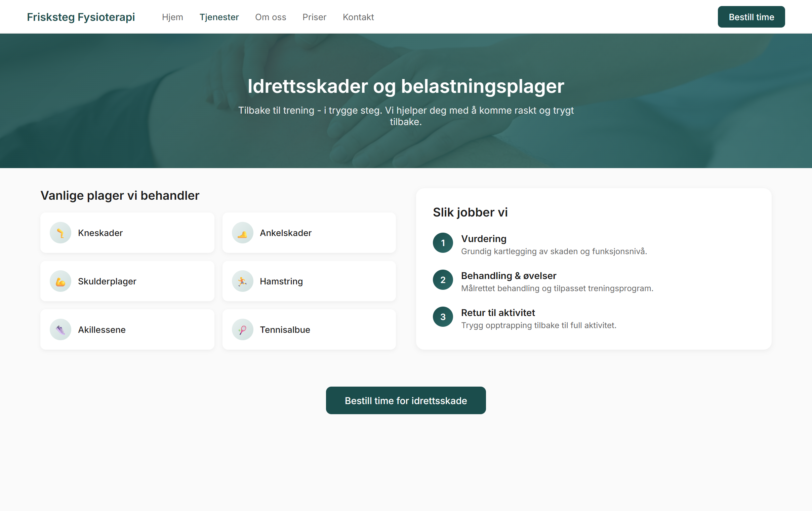Select the Kneskader condition card
Image resolution: width=812 pixels, height=511 pixels.
click(x=127, y=233)
